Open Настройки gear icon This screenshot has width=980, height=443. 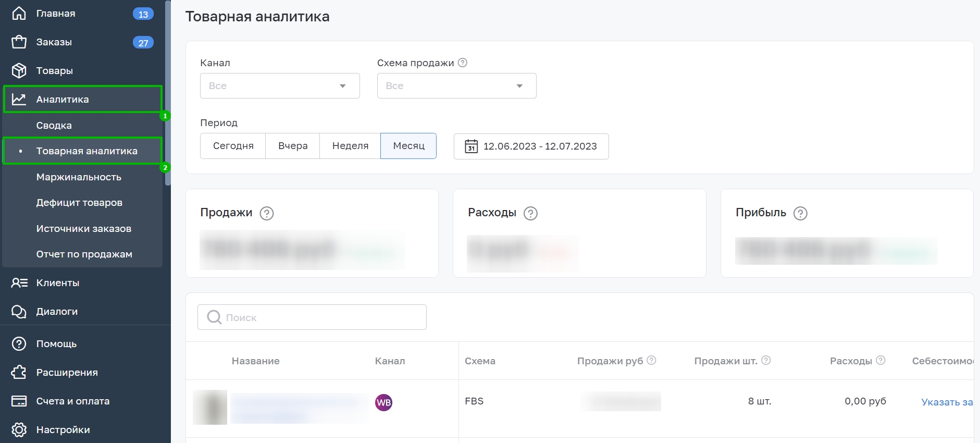[19, 429]
